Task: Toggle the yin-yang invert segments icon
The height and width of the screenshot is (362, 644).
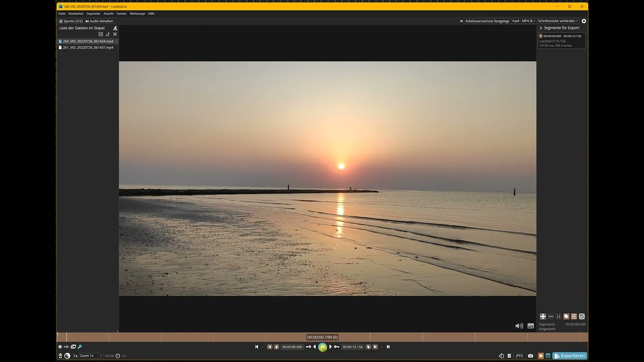Action: click(67, 356)
